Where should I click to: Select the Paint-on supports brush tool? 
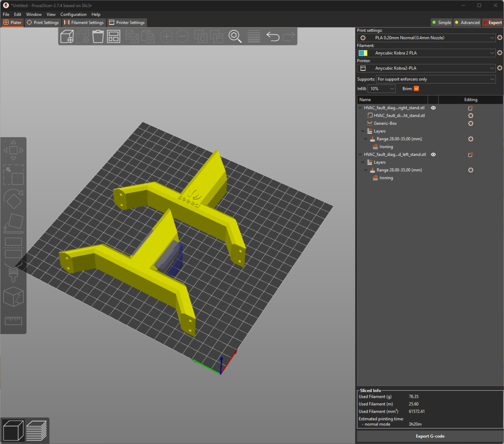13,272
